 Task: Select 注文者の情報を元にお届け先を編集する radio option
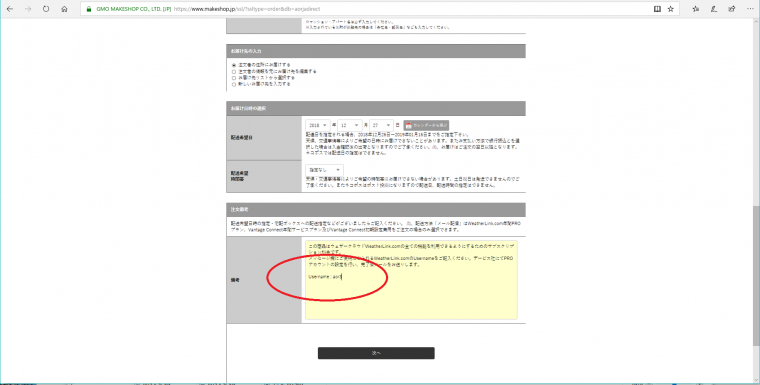click(234, 71)
